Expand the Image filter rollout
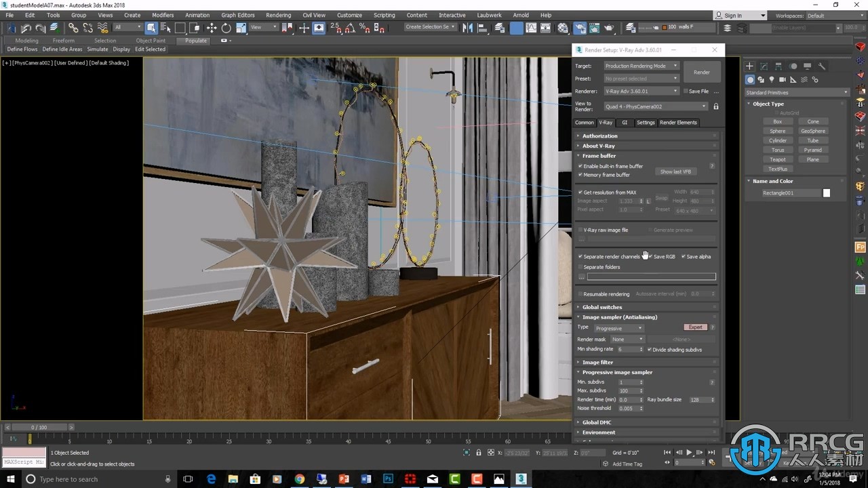Screen dimensions: 868x488 point(647,362)
